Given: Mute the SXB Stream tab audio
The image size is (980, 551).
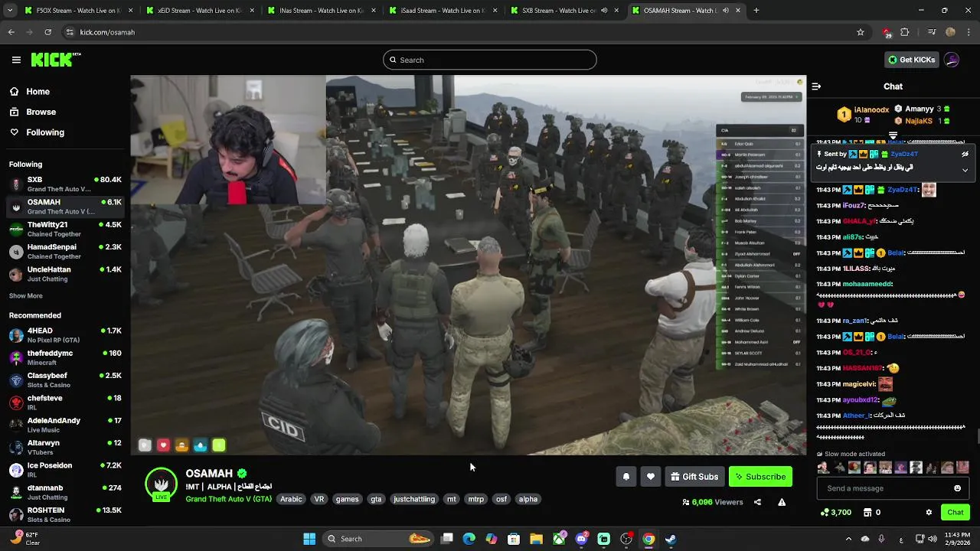Looking at the screenshot, I should click(x=604, y=11).
